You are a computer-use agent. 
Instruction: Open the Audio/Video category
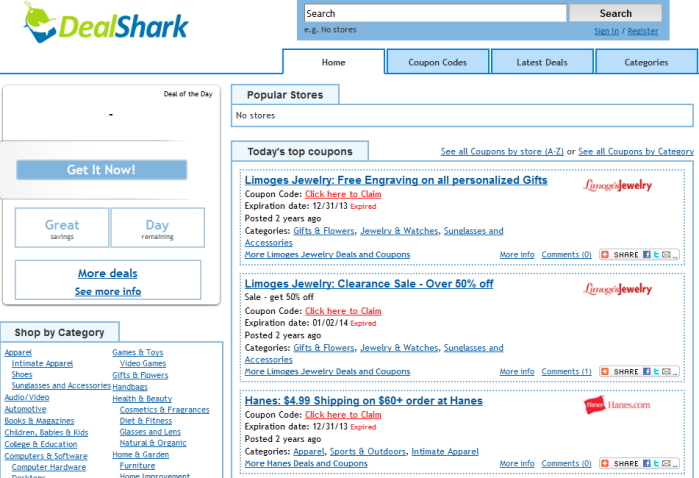point(27,397)
